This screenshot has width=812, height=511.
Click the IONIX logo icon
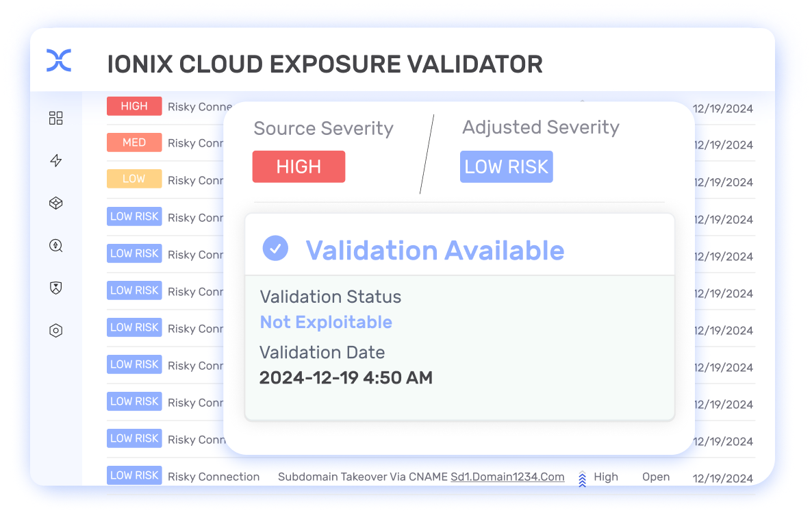tap(58, 60)
